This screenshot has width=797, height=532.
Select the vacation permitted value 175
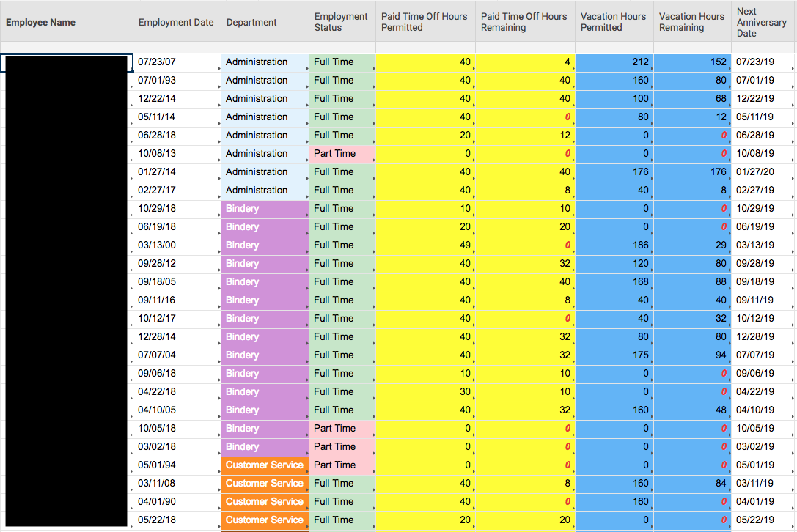pyautogui.click(x=614, y=355)
